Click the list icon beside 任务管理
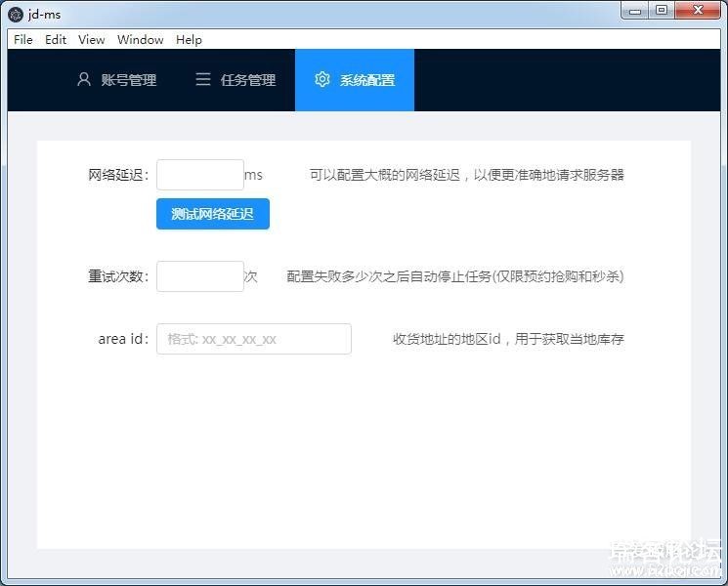The image size is (728, 586). point(203,79)
